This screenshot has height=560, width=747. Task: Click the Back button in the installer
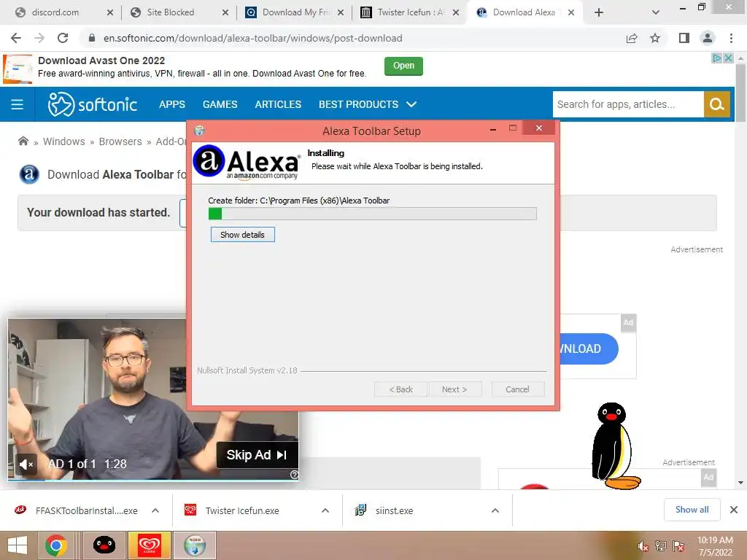(x=400, y=389)
